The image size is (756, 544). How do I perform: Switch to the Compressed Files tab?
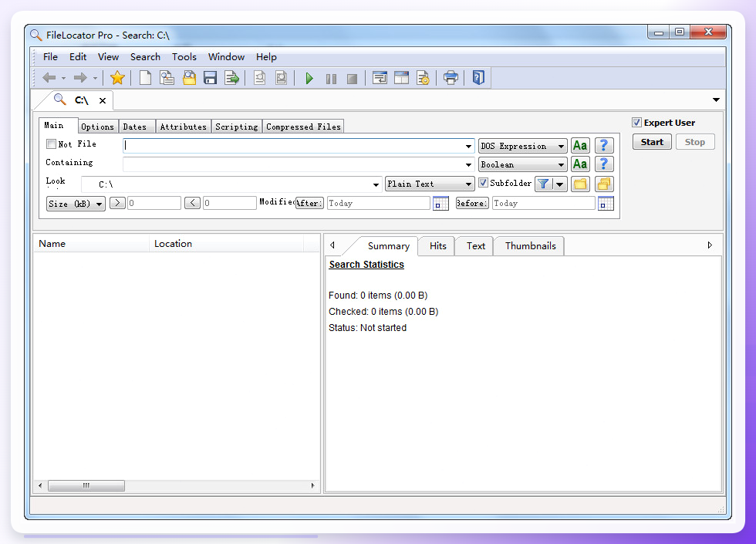(x=303, y=127)
